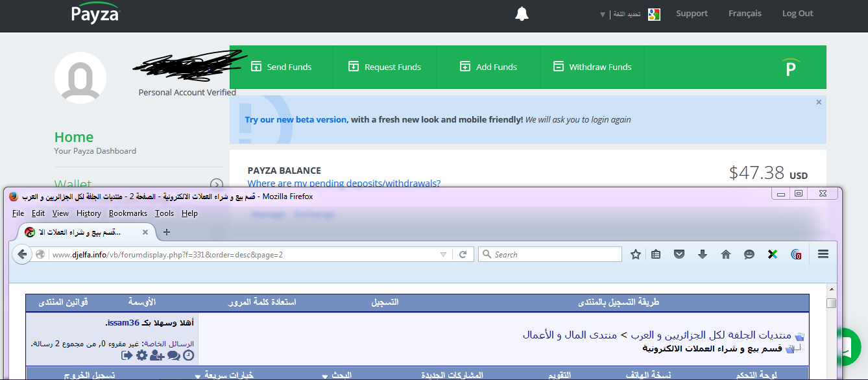Open the Firefox hamburger menu
Screen dimensions: 868x380
pyautogui.click(x=823, y=255)
